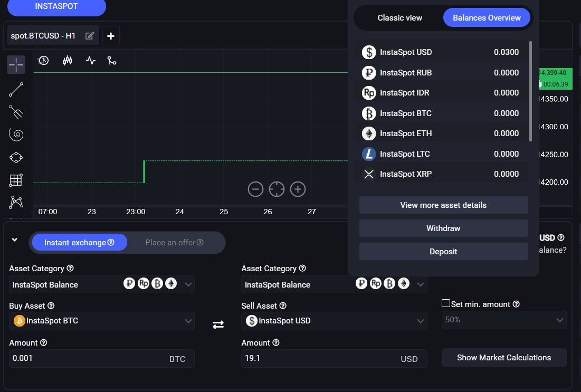
Task: Open the Buy Asset InstaSpot BTC dropdown
Action: click(101, 321)
